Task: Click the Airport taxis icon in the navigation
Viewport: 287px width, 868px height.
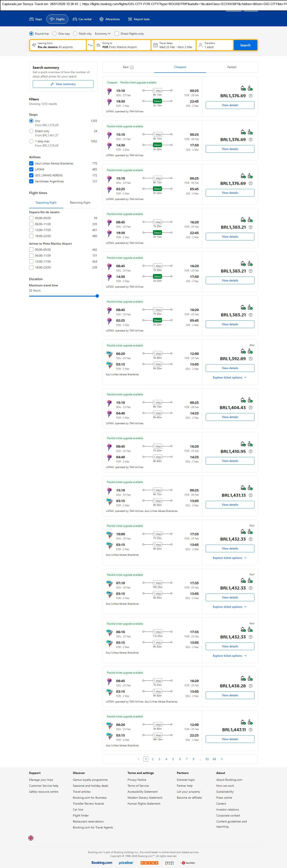Action: pyautogui.click(x=130, y=19)
